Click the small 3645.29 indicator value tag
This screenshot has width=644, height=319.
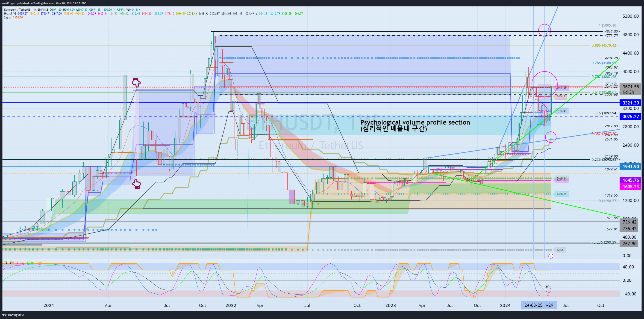tap(562, 88)
